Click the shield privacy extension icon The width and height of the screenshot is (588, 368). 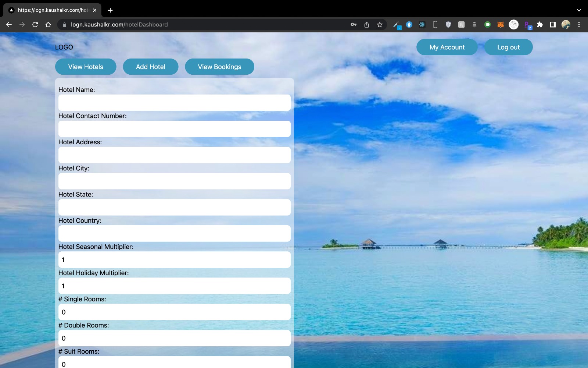448,25
